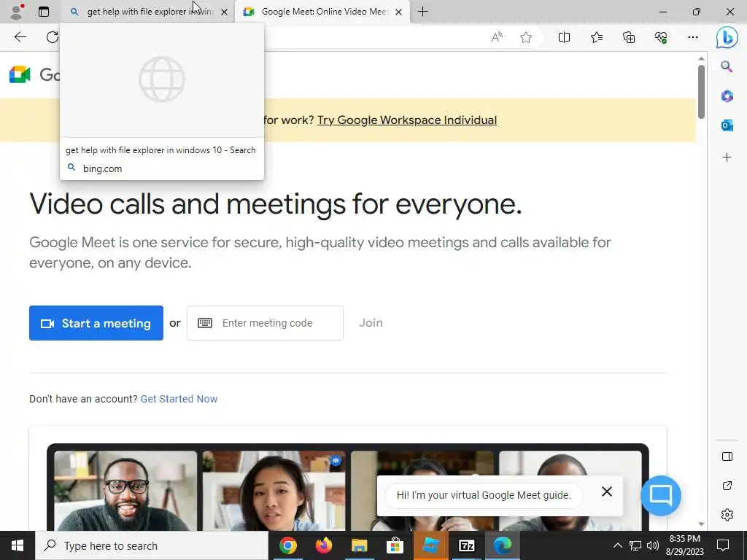
Task: Open the blue chat bubble button
Action: [661, 495]
